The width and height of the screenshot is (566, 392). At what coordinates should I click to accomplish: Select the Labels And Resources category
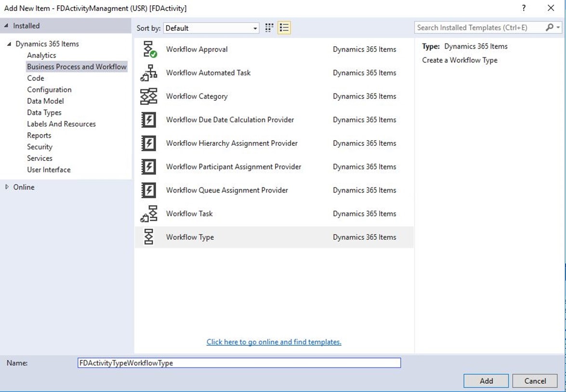point(61,124)
